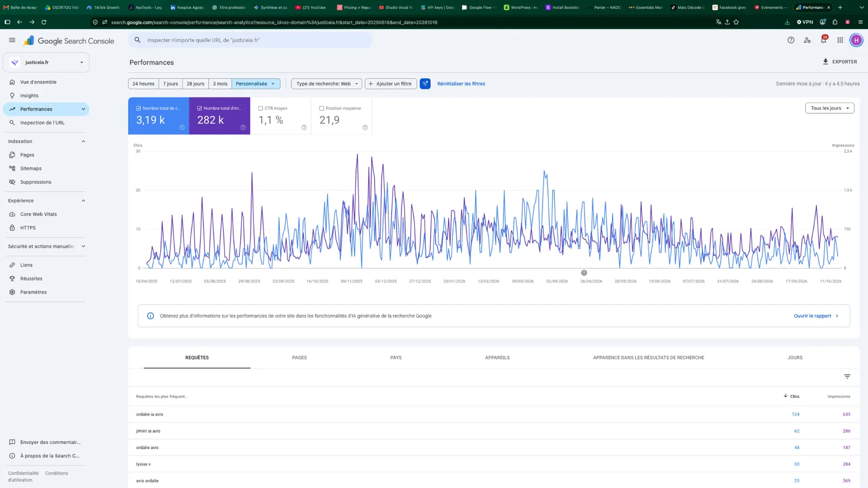Open the table filter rows icon
Viewport: 868px width, 488px height.
pyautogui.click(x=847, y=376)
